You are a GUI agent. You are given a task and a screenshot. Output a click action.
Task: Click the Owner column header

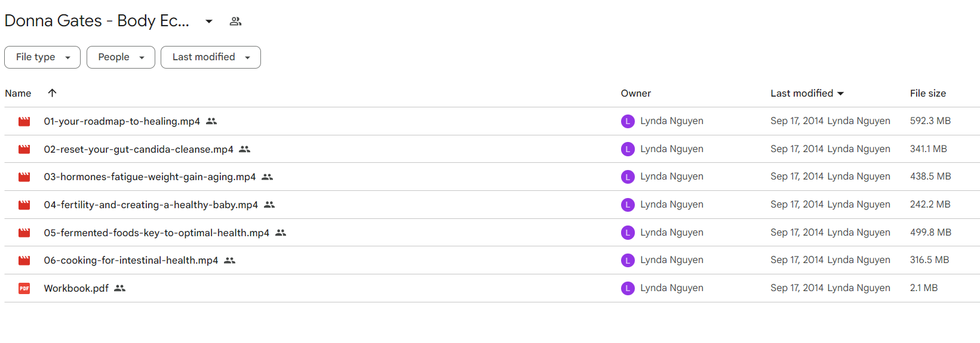pos(635,94)
